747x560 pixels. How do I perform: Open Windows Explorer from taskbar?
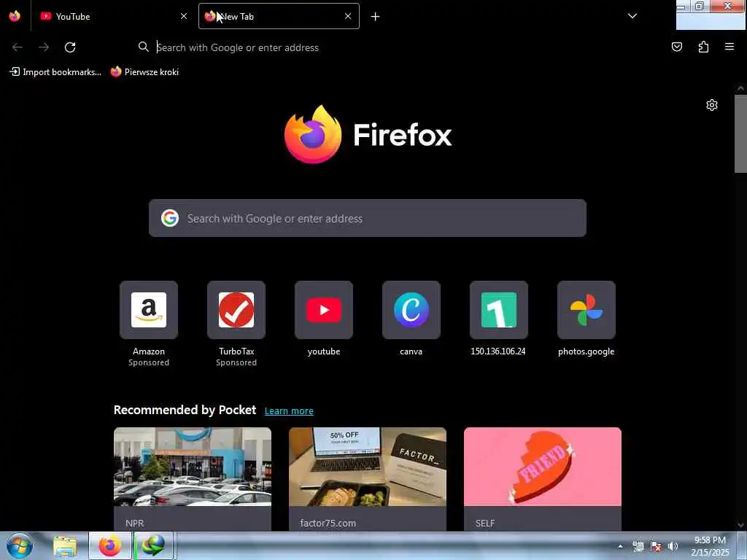(x=65, y=546)
